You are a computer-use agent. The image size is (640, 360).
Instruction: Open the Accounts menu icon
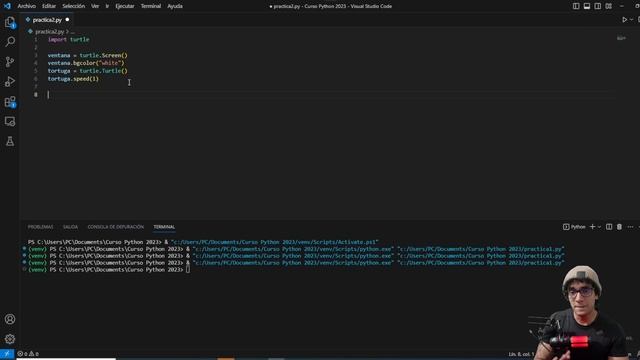[x=10, y=319]
